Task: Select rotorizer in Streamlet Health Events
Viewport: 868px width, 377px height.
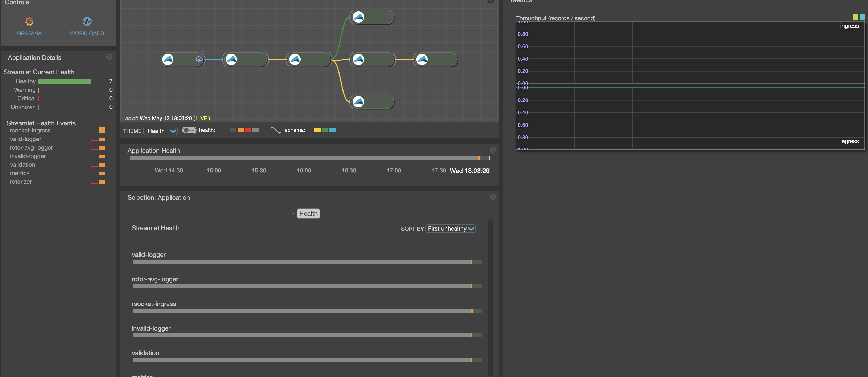Action: [x=21, y=182]
